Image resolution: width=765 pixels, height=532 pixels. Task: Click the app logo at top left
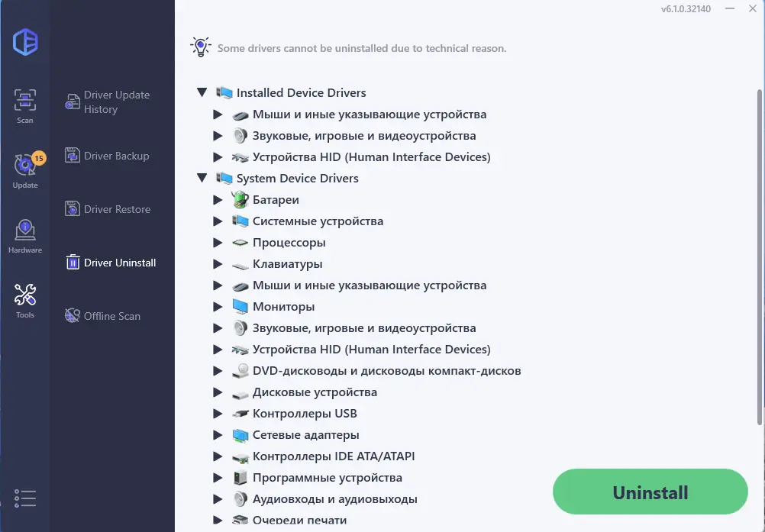(x=25, y=41)
